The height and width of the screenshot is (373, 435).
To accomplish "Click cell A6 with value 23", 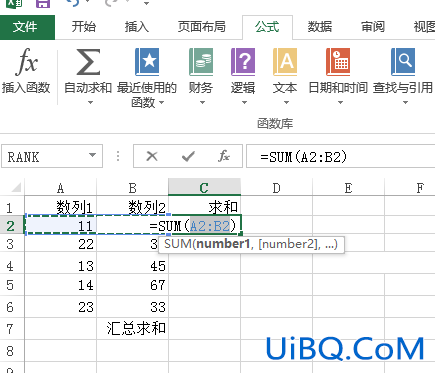I will tap(61, 307).
